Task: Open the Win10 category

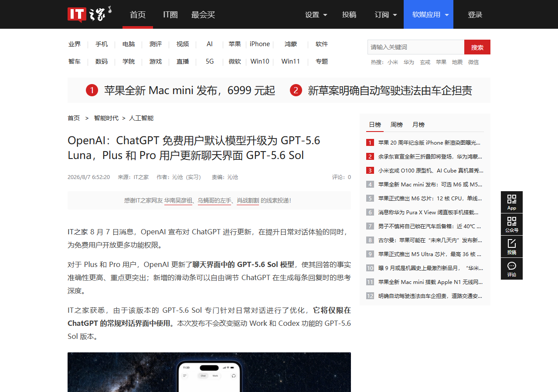Action: (x=260, y=61)
